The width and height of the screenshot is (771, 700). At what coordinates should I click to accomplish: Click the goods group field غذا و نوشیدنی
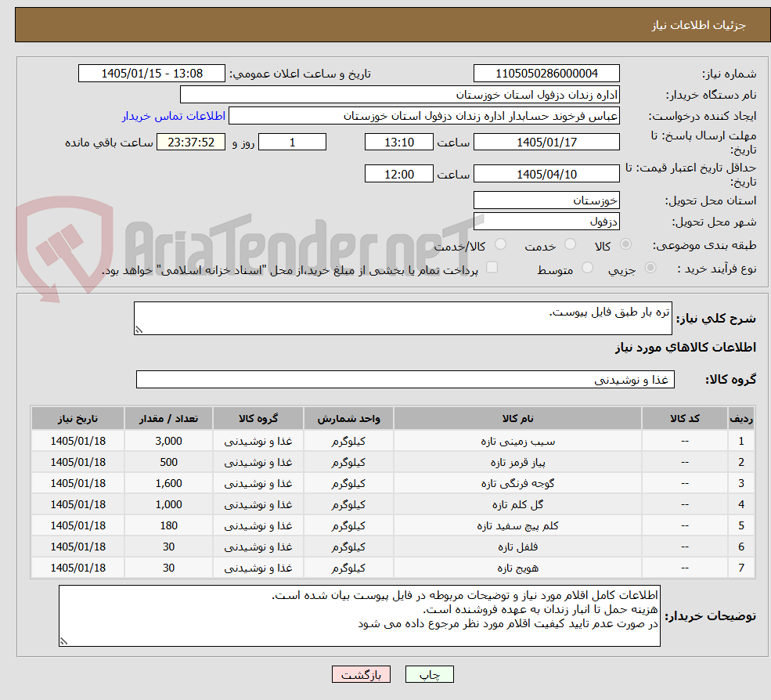tap(405, 379)
